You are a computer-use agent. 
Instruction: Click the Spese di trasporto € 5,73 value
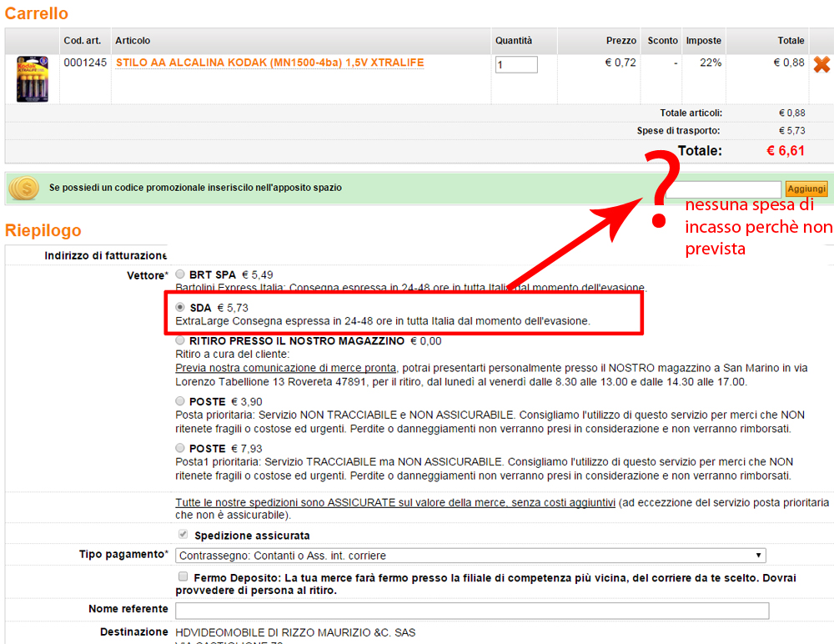[791, 130]
